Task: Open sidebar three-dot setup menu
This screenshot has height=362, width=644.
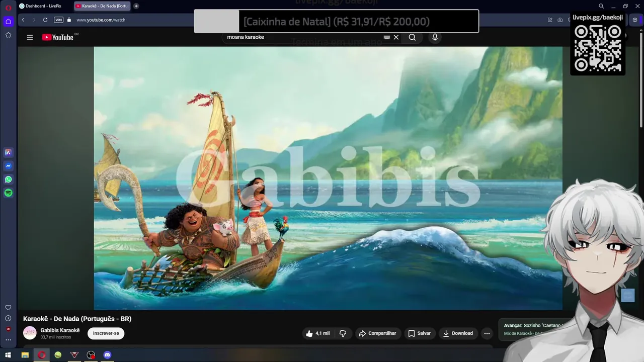Action: pyautogui.click(x=8, y=340)
